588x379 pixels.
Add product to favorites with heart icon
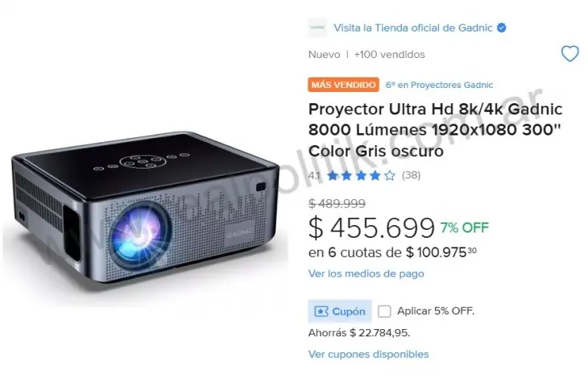tap(569, 54)
